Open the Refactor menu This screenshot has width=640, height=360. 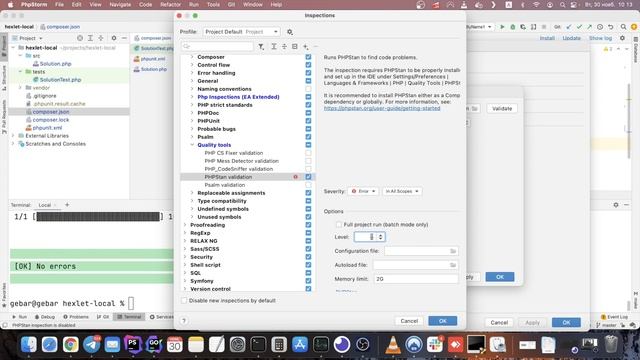pyautogui.click(x=170, y=4)
